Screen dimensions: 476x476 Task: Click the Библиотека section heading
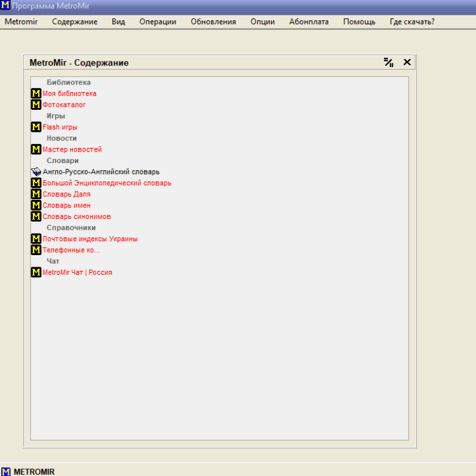[x=69, y=83]
